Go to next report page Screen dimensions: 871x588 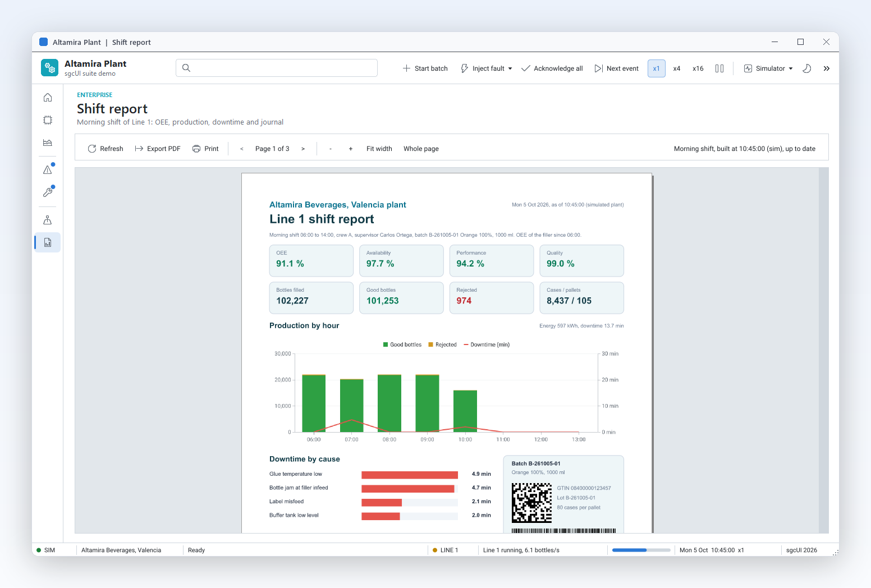click(303, 149)
